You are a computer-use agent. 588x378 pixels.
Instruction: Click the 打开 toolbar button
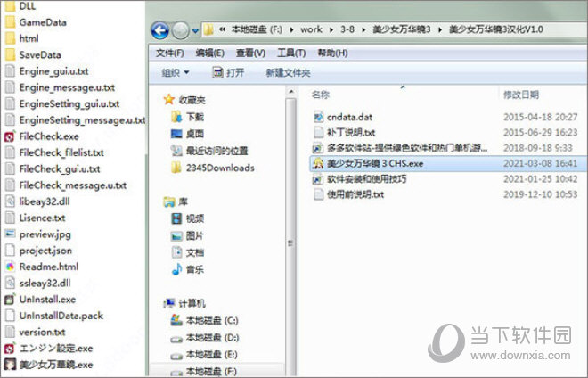[228, 72]
